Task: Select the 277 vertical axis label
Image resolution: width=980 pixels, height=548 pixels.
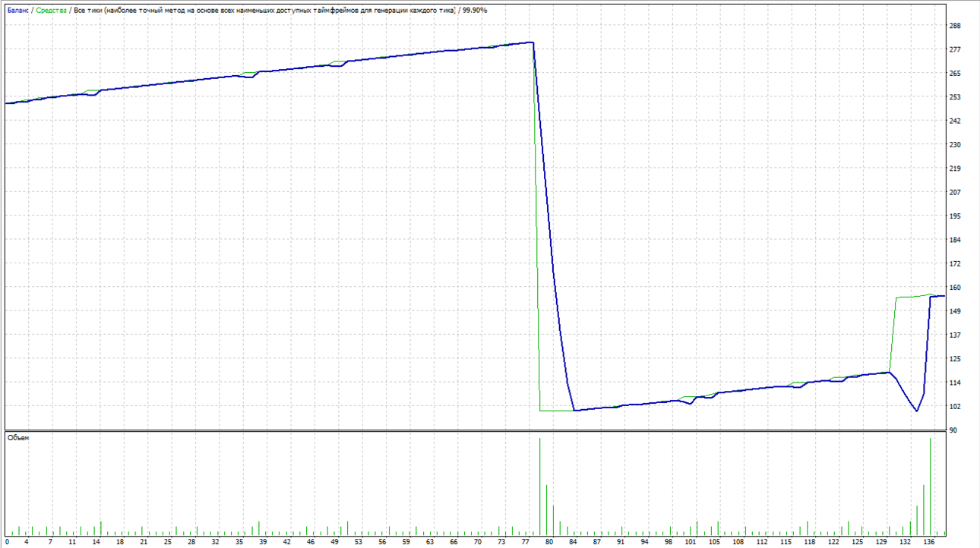Action: pos(955,49)
